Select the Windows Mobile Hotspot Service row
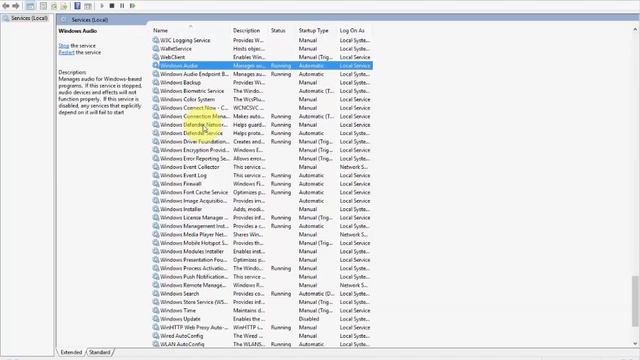This screenshot has width=640, height=360. tap(262, 243)
